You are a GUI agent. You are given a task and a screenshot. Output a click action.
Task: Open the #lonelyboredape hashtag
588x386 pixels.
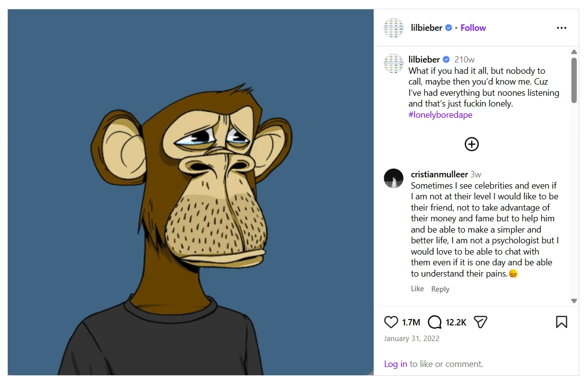(x=440, y=115)
